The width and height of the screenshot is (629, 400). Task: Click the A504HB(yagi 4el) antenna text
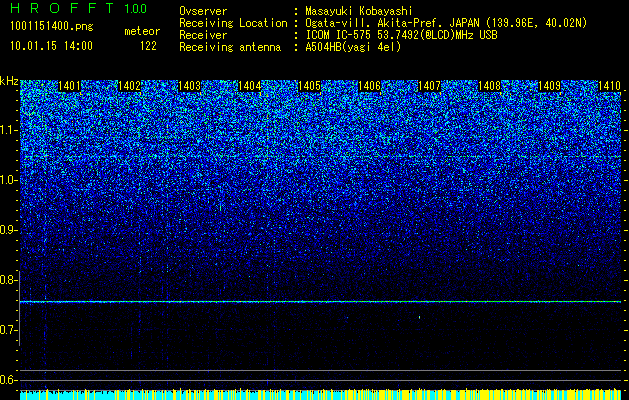(353, 47)
